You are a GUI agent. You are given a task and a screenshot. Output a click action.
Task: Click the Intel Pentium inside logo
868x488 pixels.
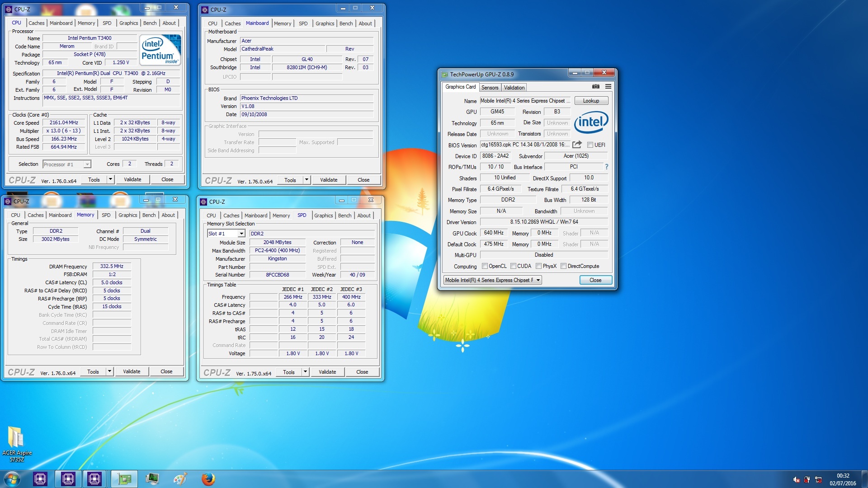[x=160, y=50]
